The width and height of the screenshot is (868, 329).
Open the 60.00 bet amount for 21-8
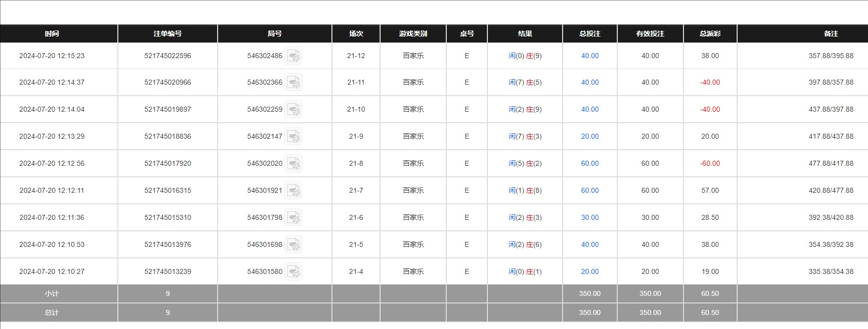coord(590,163)
